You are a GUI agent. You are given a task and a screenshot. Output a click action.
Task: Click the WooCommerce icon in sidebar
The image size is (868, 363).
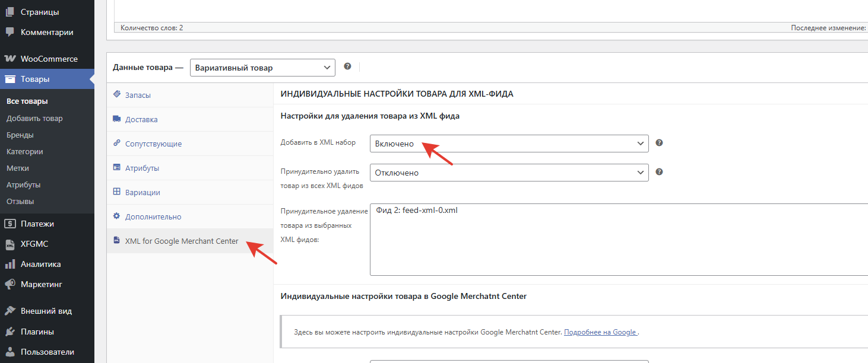[x=10, y=59]
